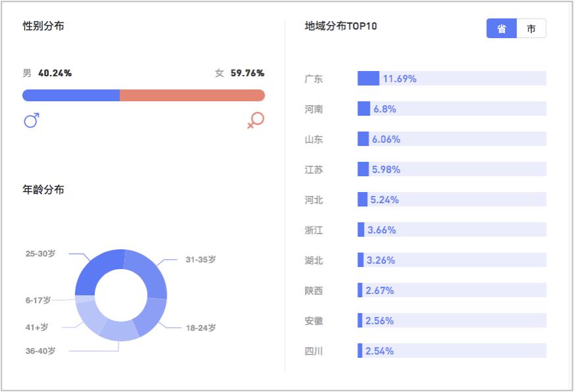
Task: Click the 6-17岁 age label
Action: pyautogui.click(x=38, y=300)
